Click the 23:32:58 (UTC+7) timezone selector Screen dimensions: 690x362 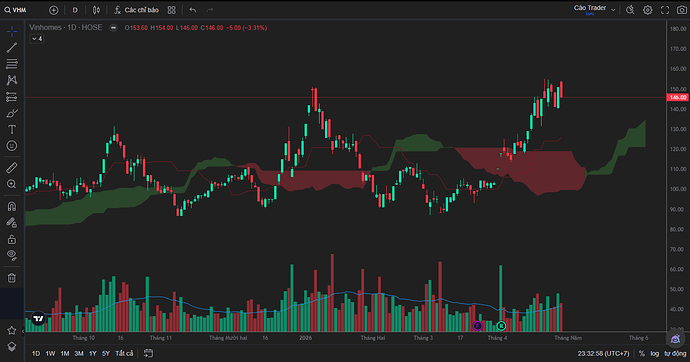[603, 353]
